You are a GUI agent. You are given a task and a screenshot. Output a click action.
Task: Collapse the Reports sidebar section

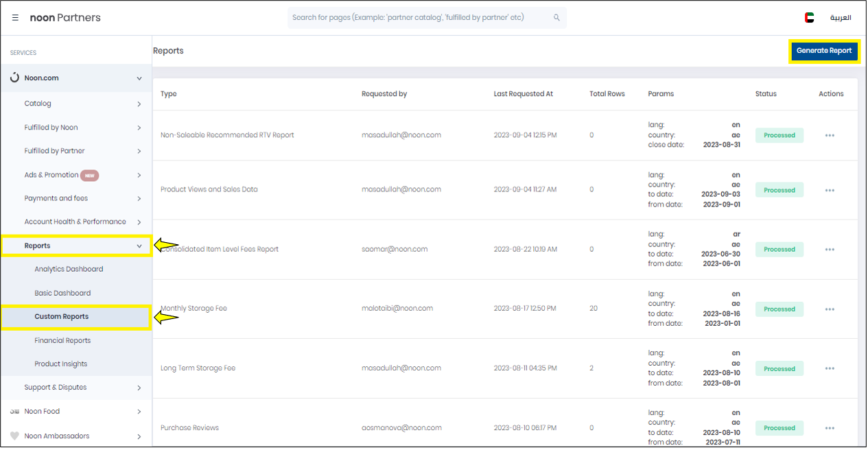pyautogui.click(x=139, y=246)
